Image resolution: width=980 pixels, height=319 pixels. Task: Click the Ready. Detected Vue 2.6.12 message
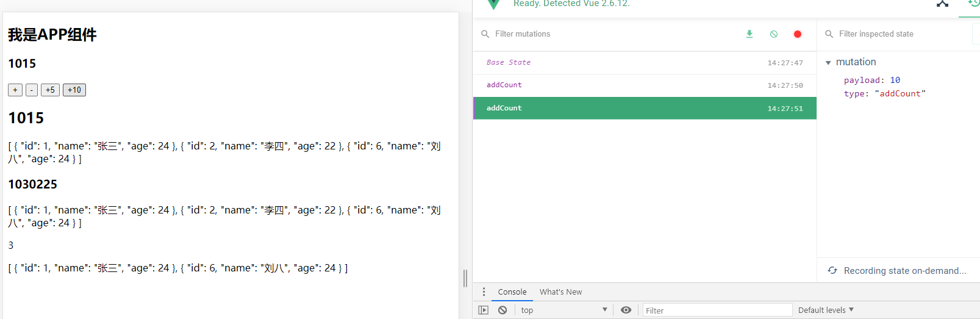[x=571, y=4]
